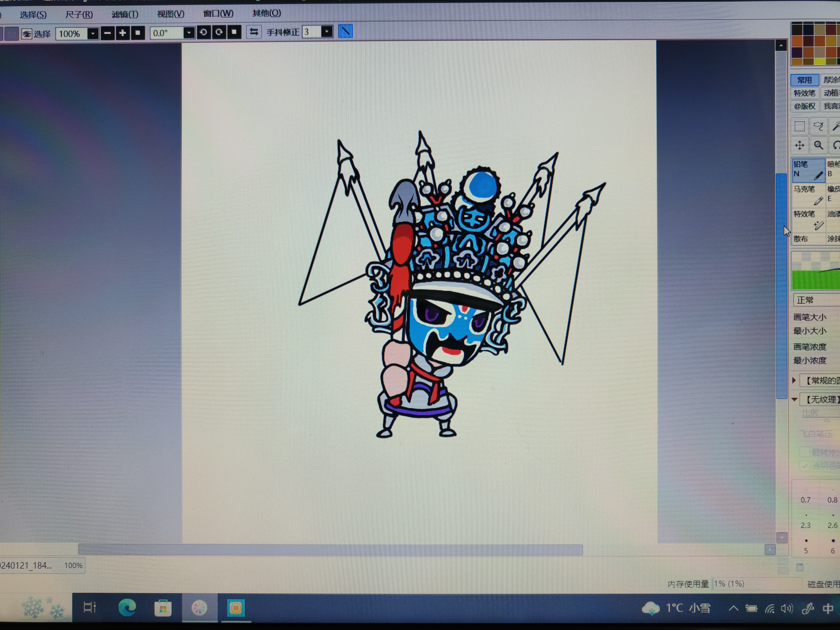Image resolution: width=840 pixels, height=630 pixels.
Task: Choose the 橡皮 eraser tool
Action: pos(833,194)
